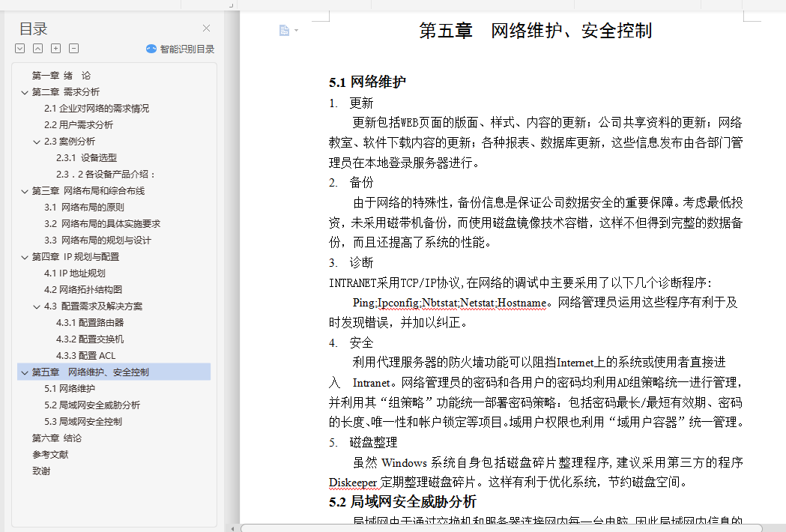Click the expand-all down-arrow icon under 目录
Screen dimensions: 786x532
point(20,49)
